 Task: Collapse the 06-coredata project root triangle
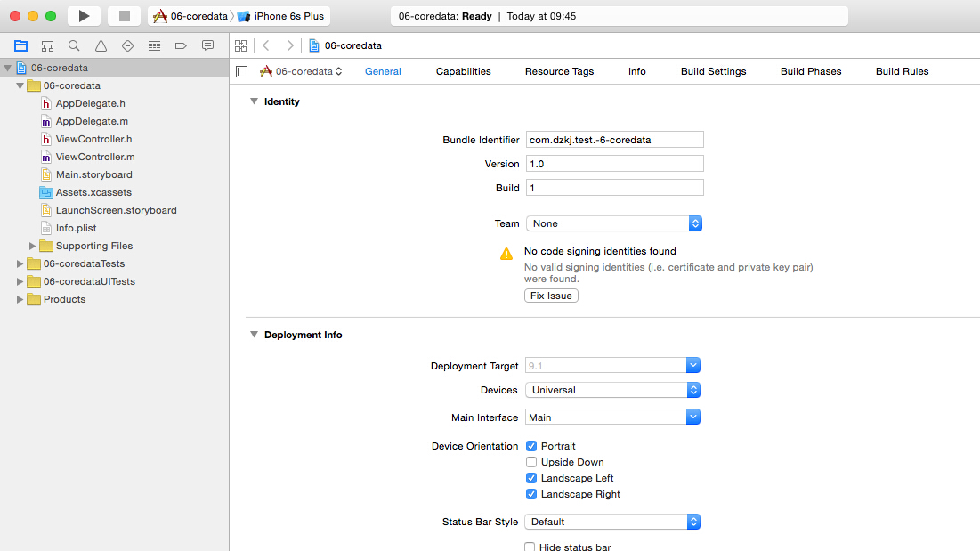[7, 68]
